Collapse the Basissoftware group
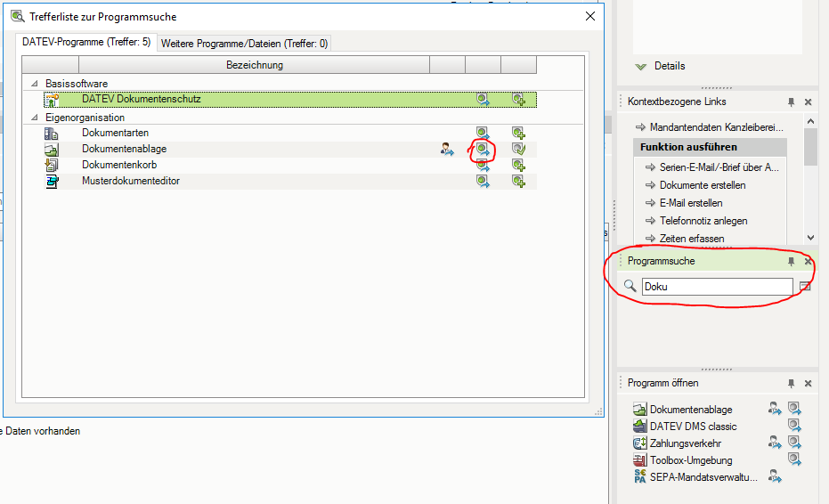Viewport: 829px width, 504px height. 35,84
